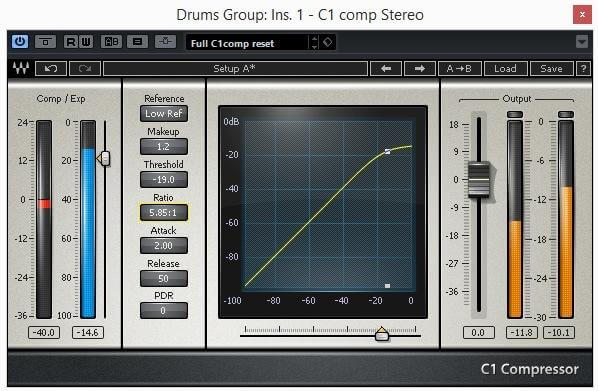Click the -10.1 right peak readout
The height and width of the screenshot is (391, 598).
pyautogui.click(x=559, y=333)
